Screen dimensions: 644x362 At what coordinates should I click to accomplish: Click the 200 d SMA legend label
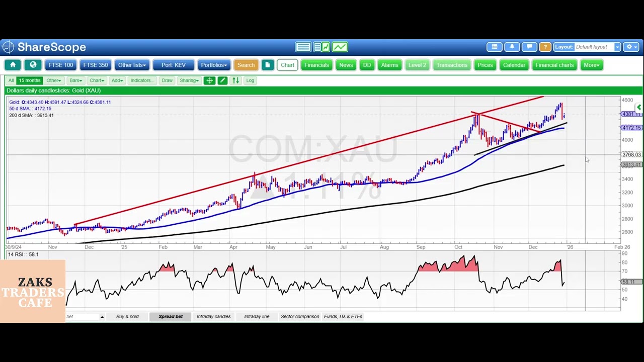pos(31,115)
